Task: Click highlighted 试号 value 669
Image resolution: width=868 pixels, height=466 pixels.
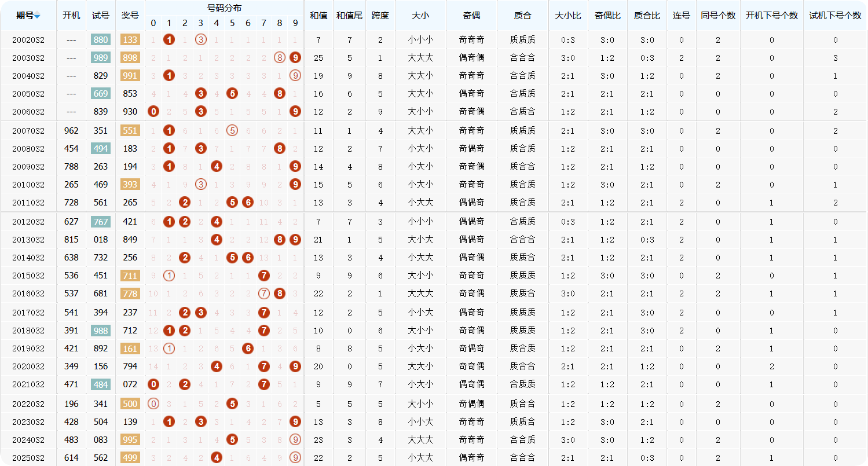Action: [101, 94]
